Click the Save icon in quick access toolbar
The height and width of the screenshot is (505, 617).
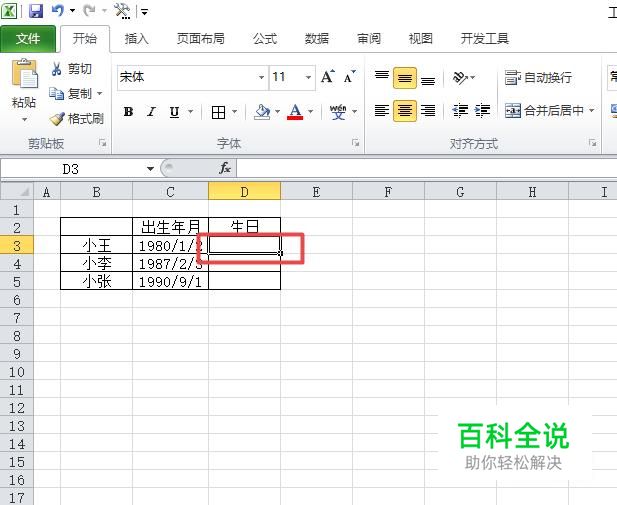36,11
